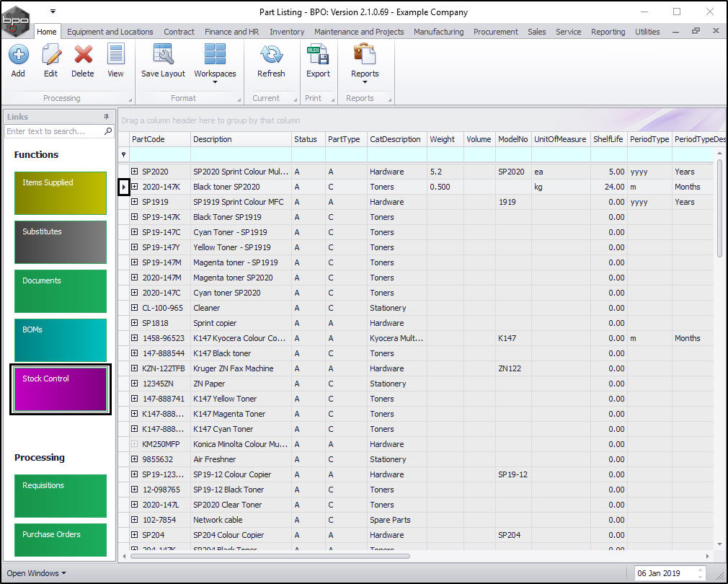This screenshot has height=584, width=728.
Task: Switch to the Inventory tab
Action: coord(287,32)
